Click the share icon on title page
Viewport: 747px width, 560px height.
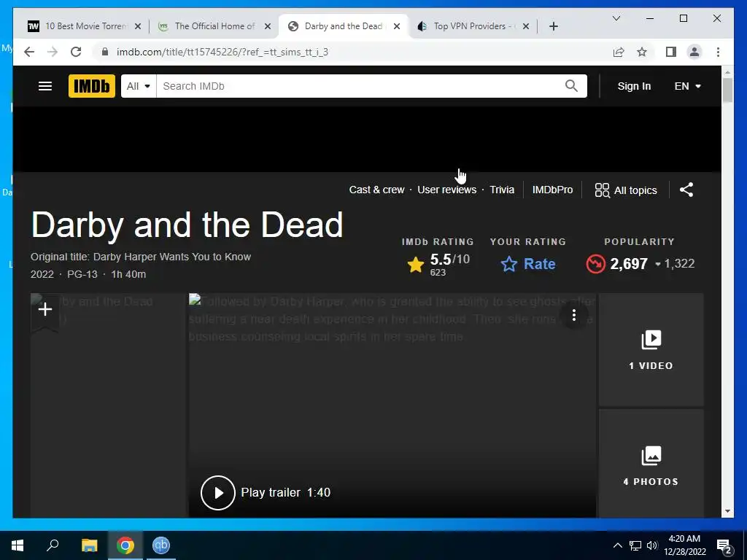tap(686, 190)
